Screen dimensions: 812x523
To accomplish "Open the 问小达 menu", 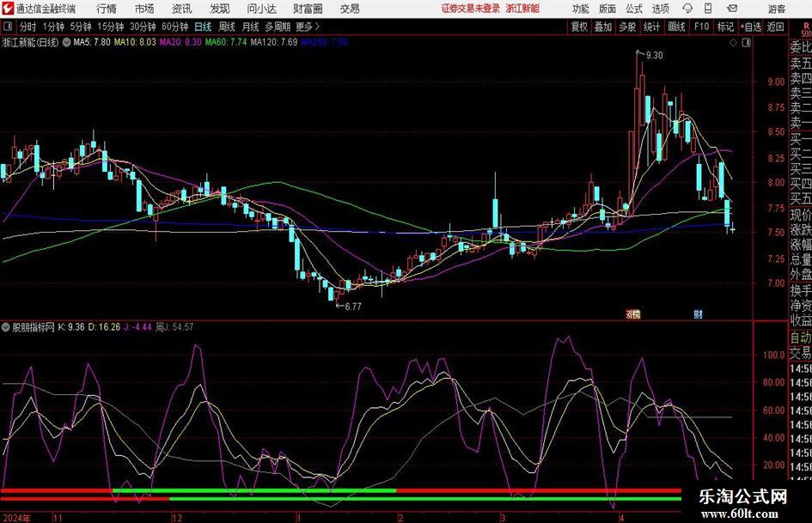I will (x=261, y=9).
